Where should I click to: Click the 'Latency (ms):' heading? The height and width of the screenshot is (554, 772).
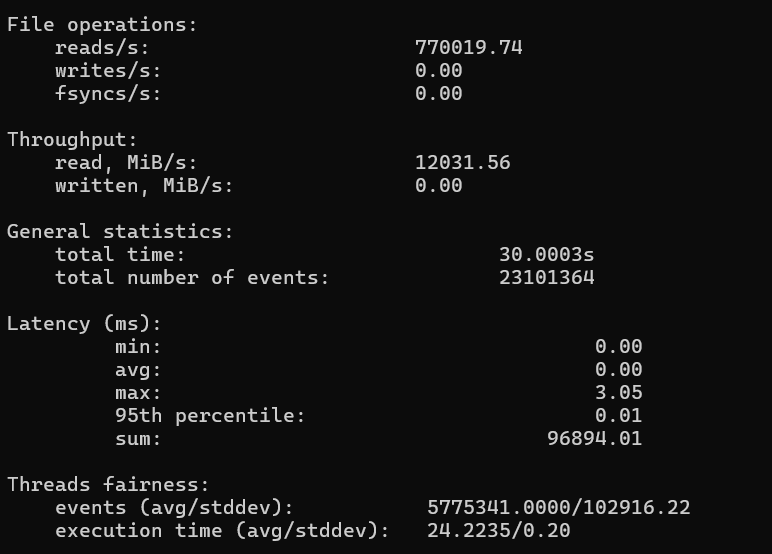click(84, 324)
